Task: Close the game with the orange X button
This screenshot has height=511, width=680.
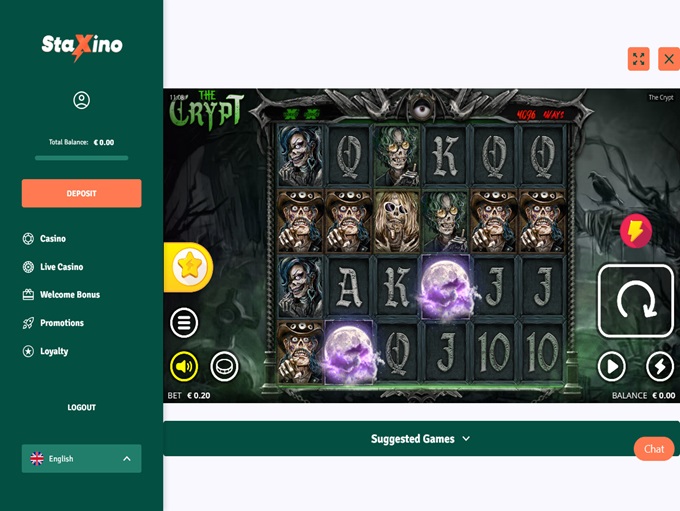Action: coord(669,59)
